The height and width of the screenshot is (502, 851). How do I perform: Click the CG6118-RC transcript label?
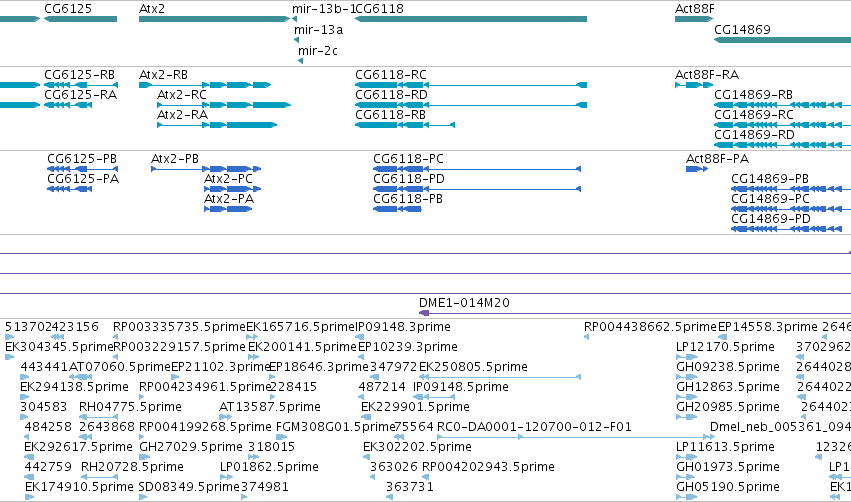[391, 74]
